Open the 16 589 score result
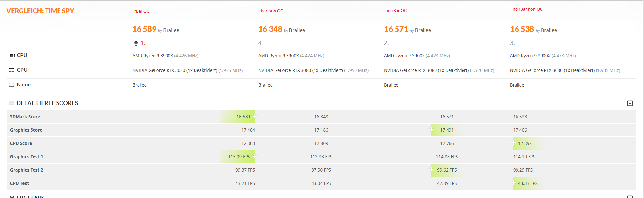Image resolution: width=644 pixels, height=198 pixels. (144, 29)
